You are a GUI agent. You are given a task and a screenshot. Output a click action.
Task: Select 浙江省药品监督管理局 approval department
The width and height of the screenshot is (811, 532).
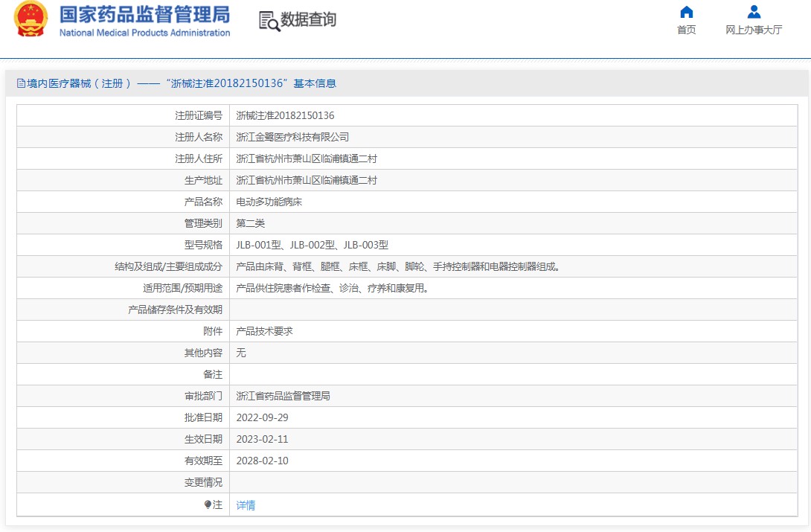coord(283,396)
